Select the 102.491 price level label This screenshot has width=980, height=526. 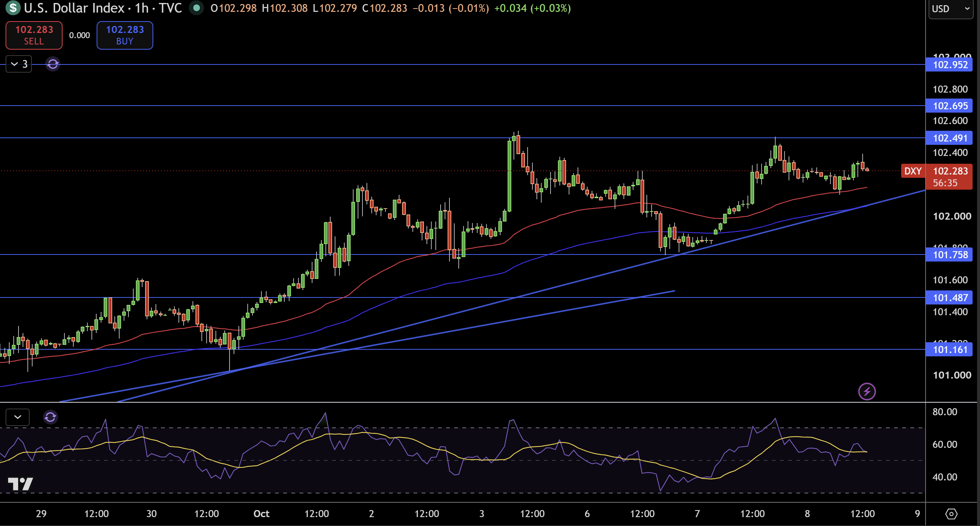[949, 138]
